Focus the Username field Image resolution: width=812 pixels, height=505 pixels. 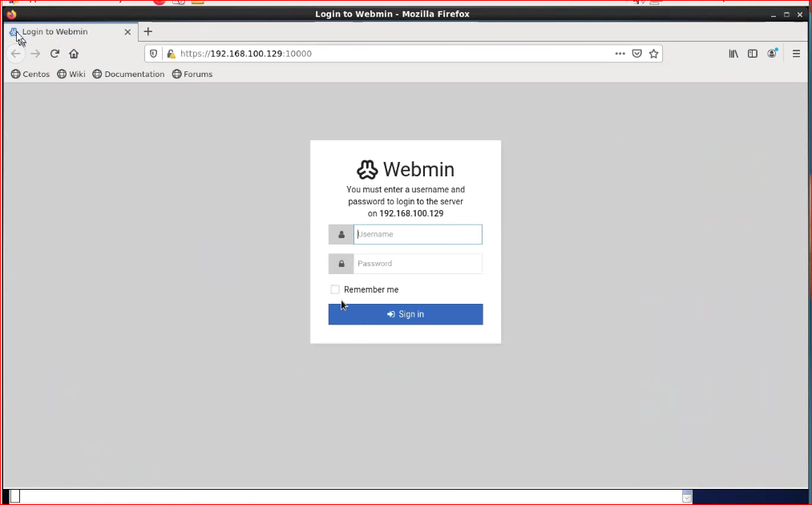418,234
